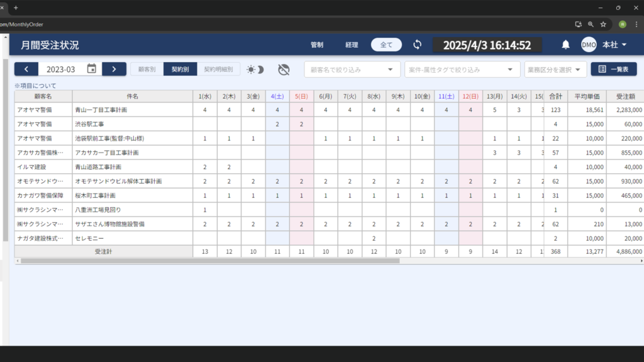
Task: Click horizontal table scrollbar thumb
Action: click(x=210, y=261)
